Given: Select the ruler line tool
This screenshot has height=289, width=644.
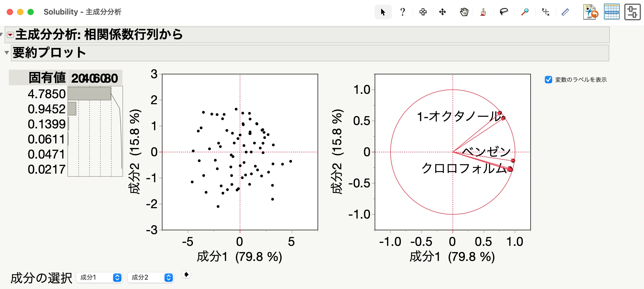Looking at the screenshot, I should 565,12.
